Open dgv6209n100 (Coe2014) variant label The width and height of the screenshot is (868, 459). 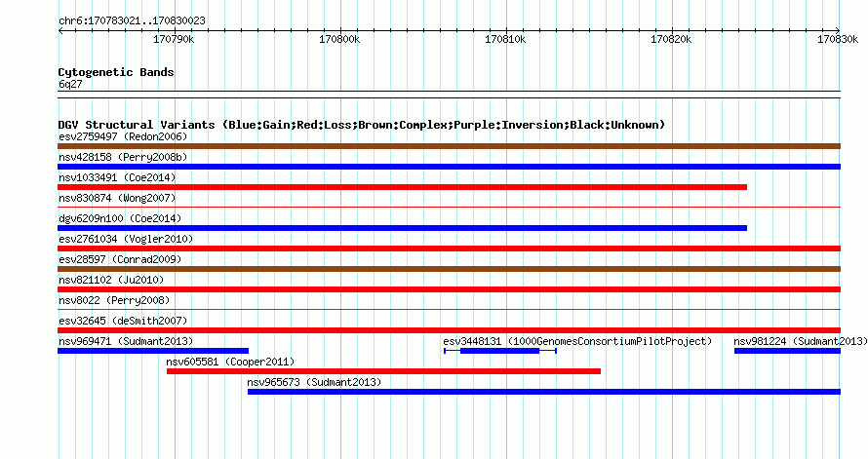pyautogui.click(x=120, y=218)
